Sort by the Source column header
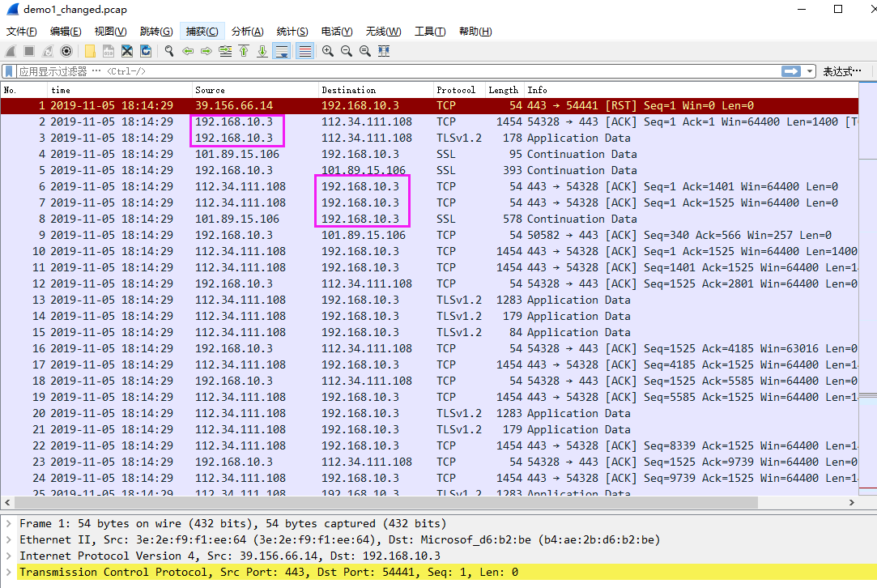The width and height of the screenshot is (877, 588). pos(255,90)
